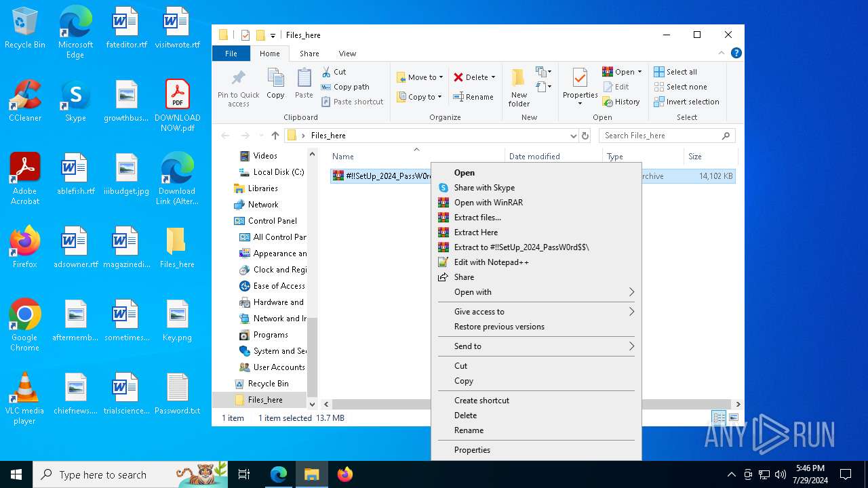Select VLC media player desktop icon
The image size is (868, 488).
click(25, 399)
